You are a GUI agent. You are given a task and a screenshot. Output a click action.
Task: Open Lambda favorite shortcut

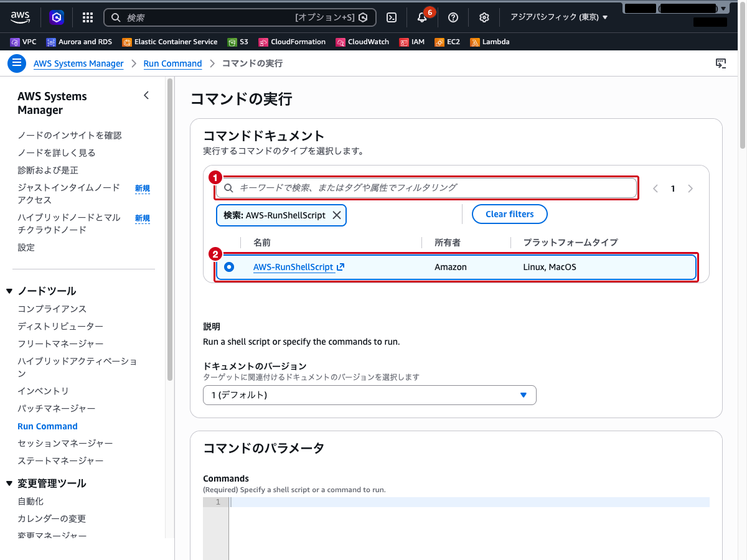pyautogui.click(x=490, y=42)
